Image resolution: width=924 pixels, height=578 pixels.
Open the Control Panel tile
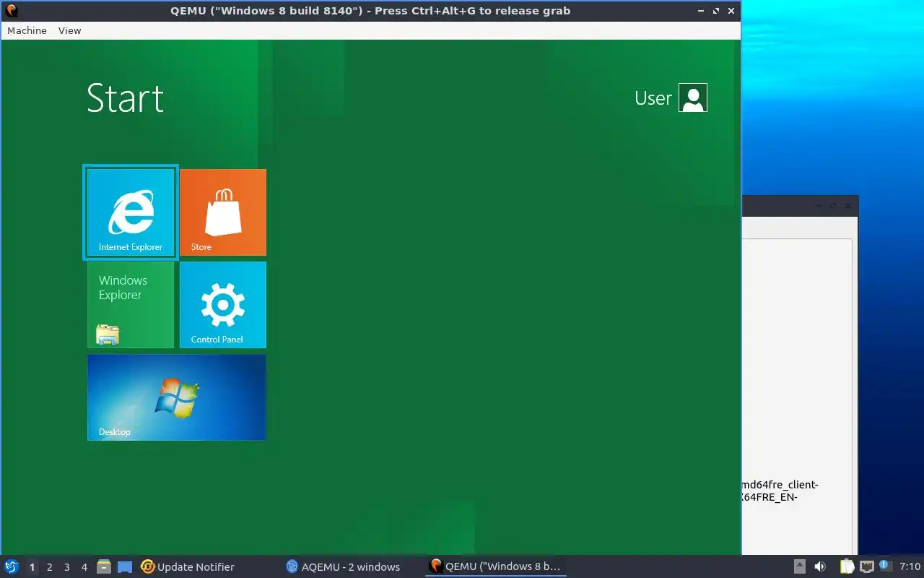point(223,305)
